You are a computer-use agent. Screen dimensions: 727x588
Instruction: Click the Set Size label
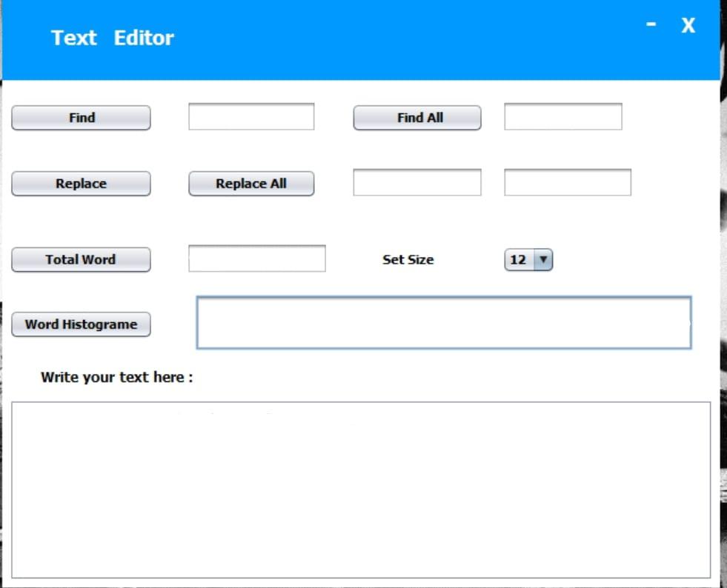click(408, 259)
